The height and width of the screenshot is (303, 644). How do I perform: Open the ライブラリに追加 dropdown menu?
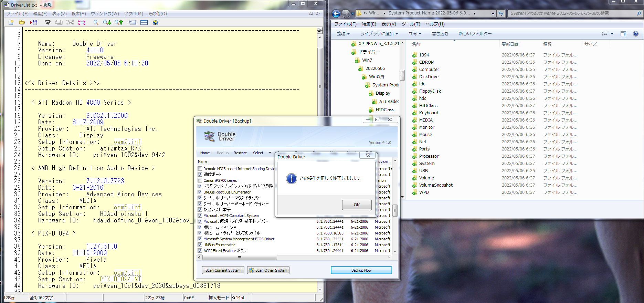(379, 34)
